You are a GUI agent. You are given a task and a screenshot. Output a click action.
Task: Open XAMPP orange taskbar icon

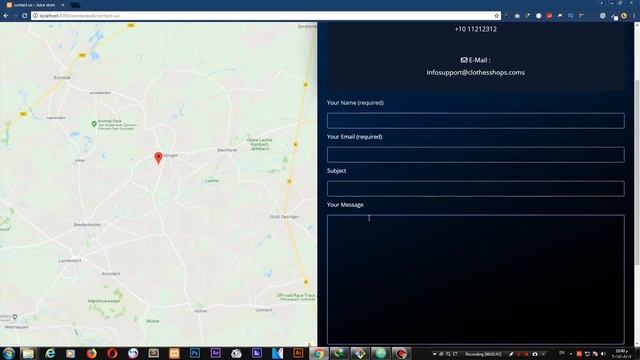coord(174,353)
